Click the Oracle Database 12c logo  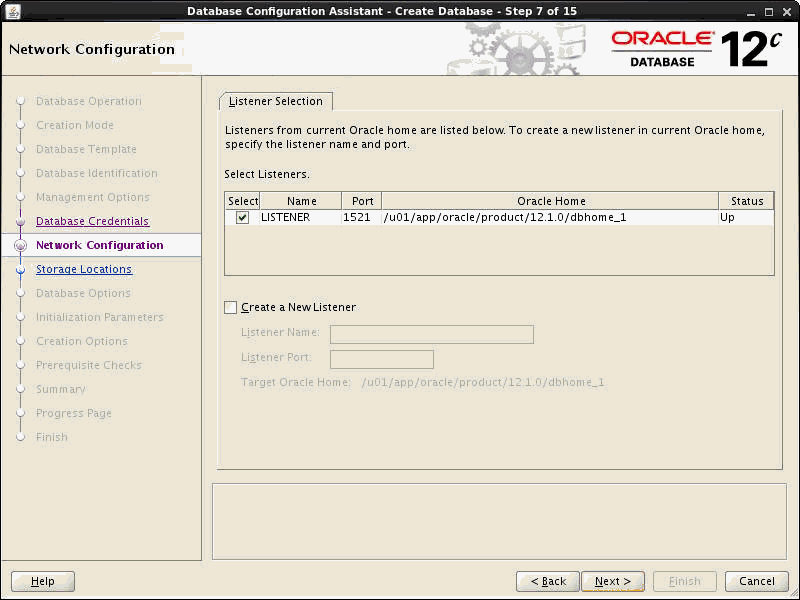point(696,49)
